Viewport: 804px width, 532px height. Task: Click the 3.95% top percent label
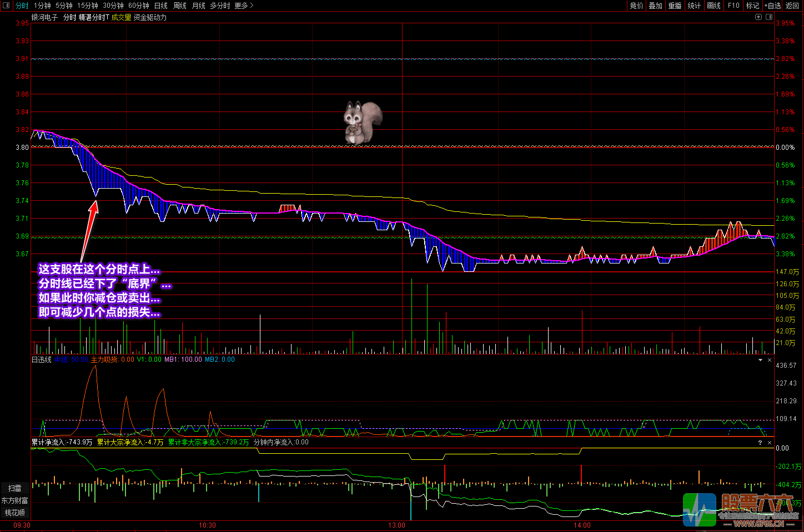(786, 23)
